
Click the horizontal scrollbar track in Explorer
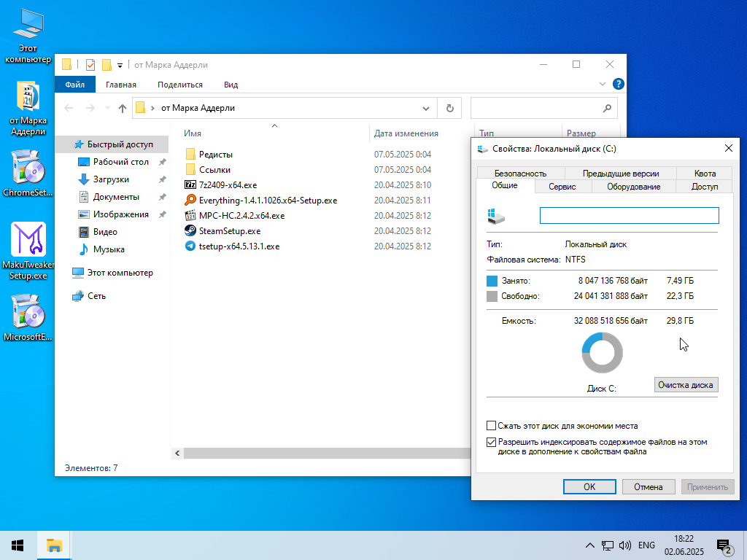click(327, 453)
